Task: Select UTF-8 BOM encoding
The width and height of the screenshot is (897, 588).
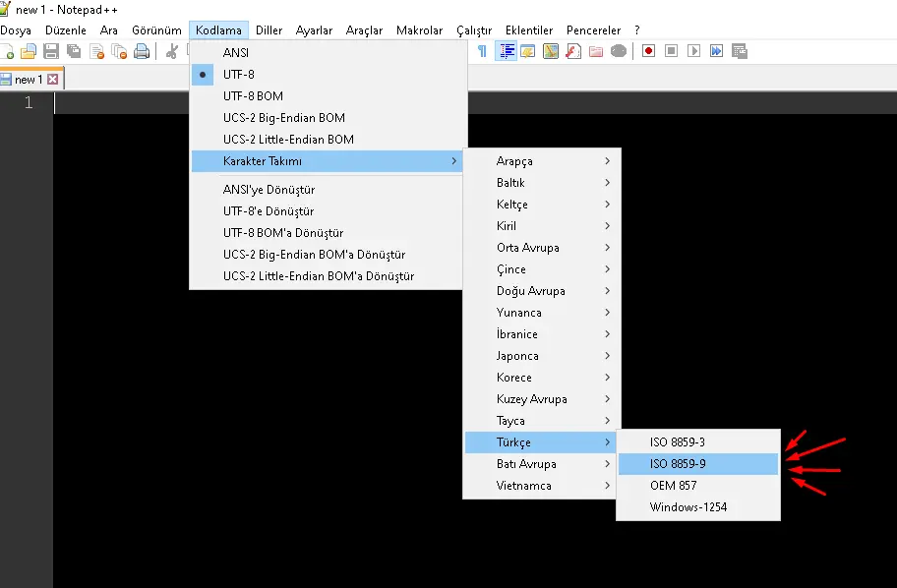Action: point(329,96)
